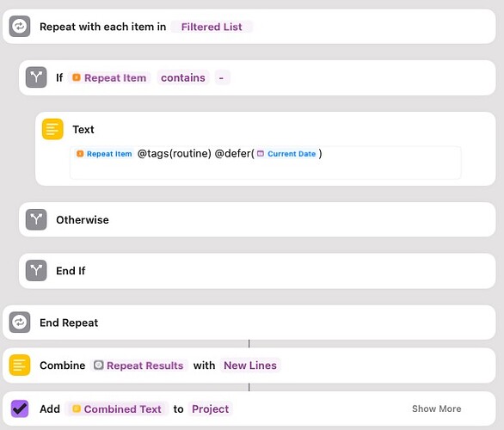The height and width of the screenshot is (430, 504).
Task: Click the Repeat Item token in Text field
Action: [x=104, y=154]
